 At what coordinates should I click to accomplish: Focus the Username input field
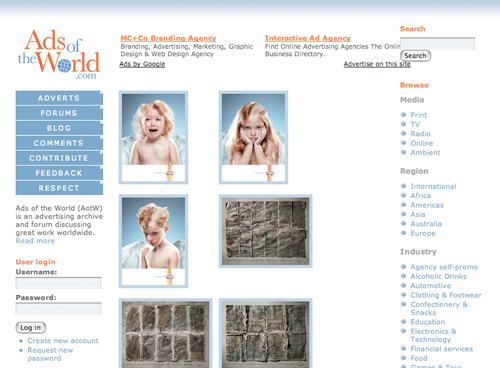(58, 283)
